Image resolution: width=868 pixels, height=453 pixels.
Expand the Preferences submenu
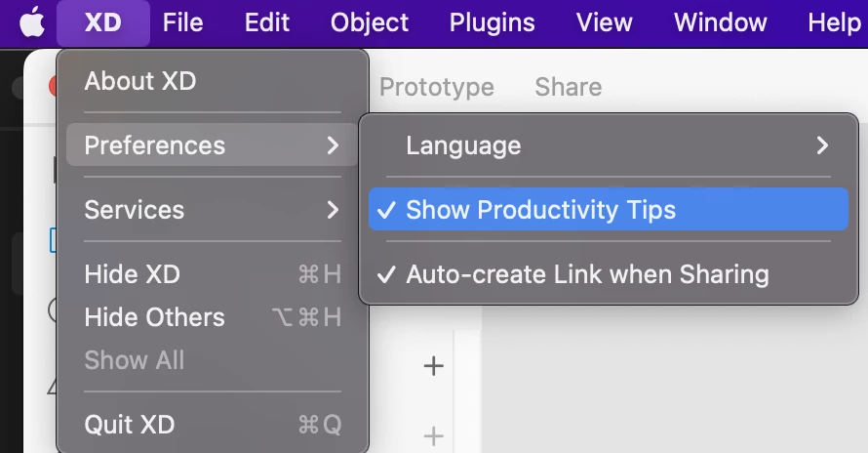212,145
